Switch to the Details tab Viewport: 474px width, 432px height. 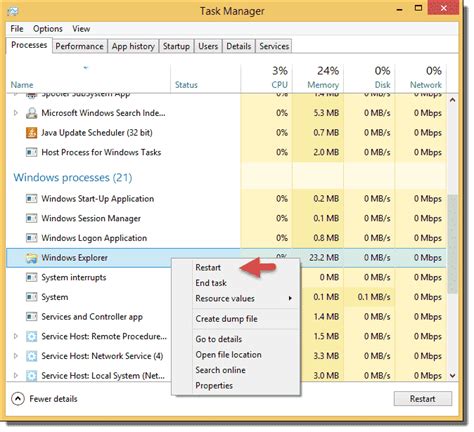pos(239,46)
